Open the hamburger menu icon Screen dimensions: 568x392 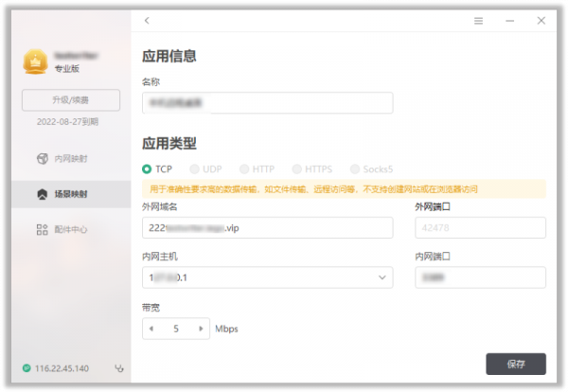click(479, 20)
